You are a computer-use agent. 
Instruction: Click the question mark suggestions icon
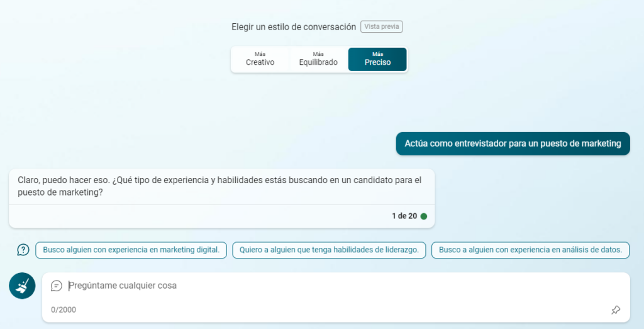coord(23,250)
